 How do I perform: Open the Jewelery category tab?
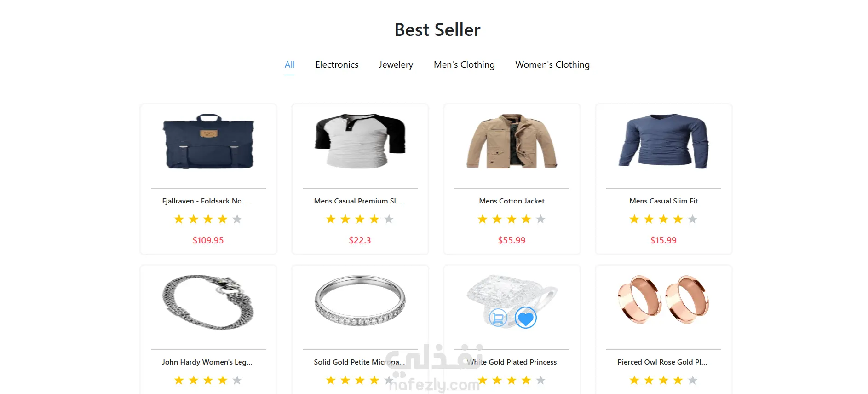(x=396, y=65)
